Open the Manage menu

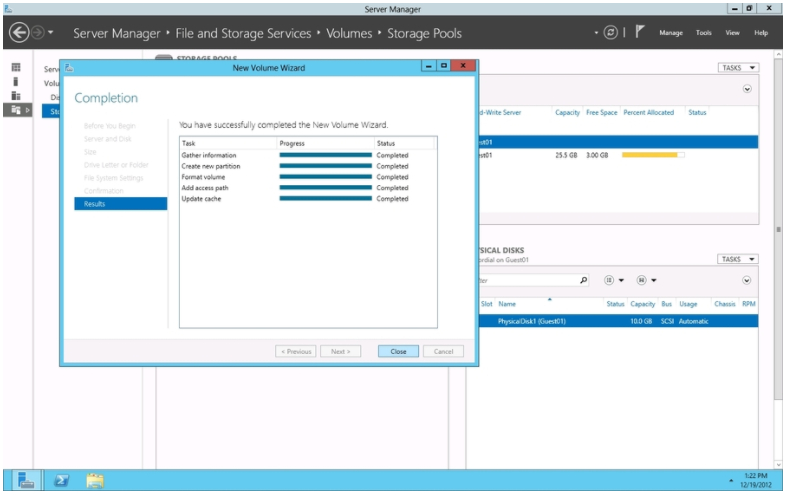coord(671,33)
